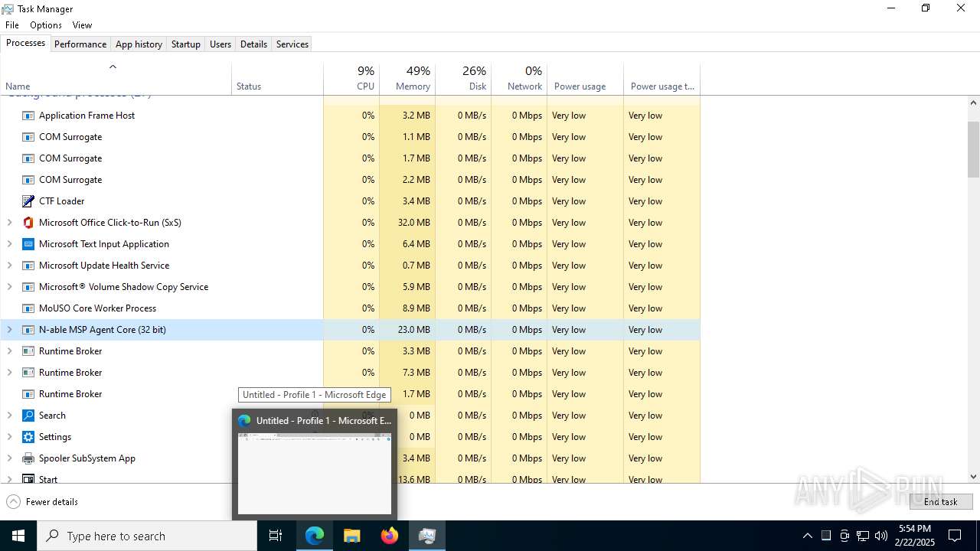Click the 32.0 MB memory value
The image size is (980, 551).
pos(413,223)
